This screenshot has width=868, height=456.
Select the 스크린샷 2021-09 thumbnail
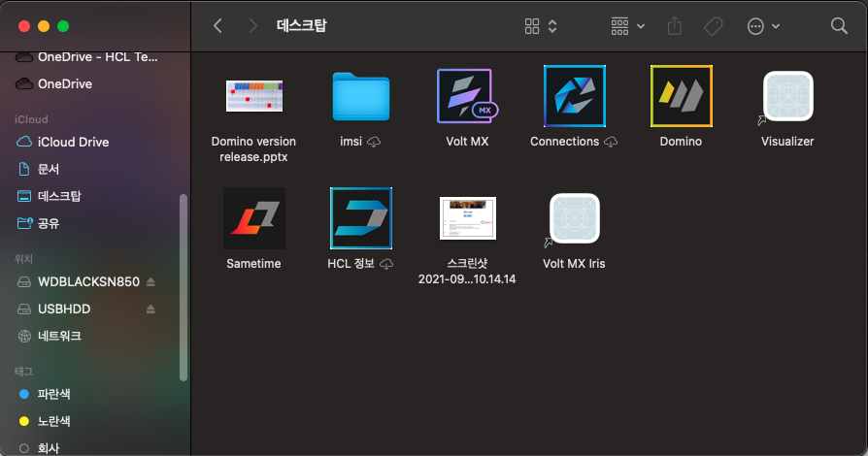pos(468,218)
